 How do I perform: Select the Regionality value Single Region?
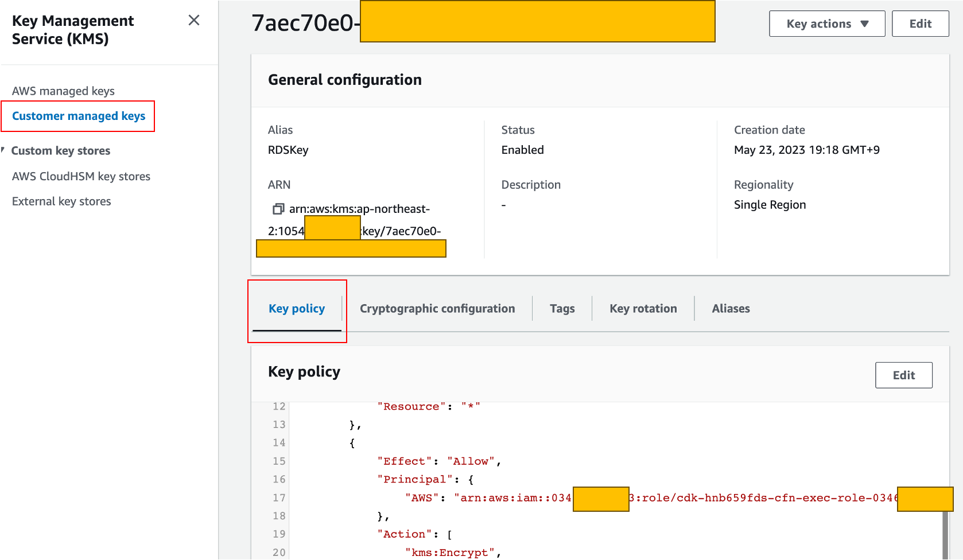pyautogui.click(x=770, y=205)
